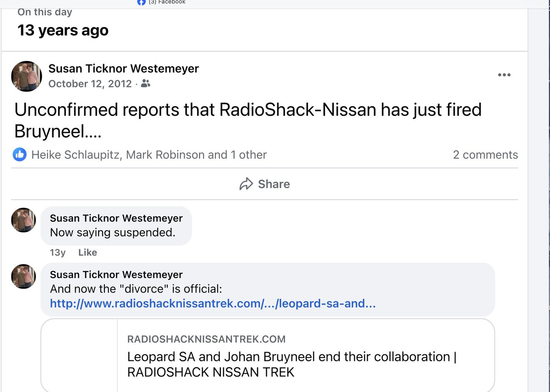
Task: Click the RADIOSHACKNISSANTREK.COM source label
Action: click(206, 339)
